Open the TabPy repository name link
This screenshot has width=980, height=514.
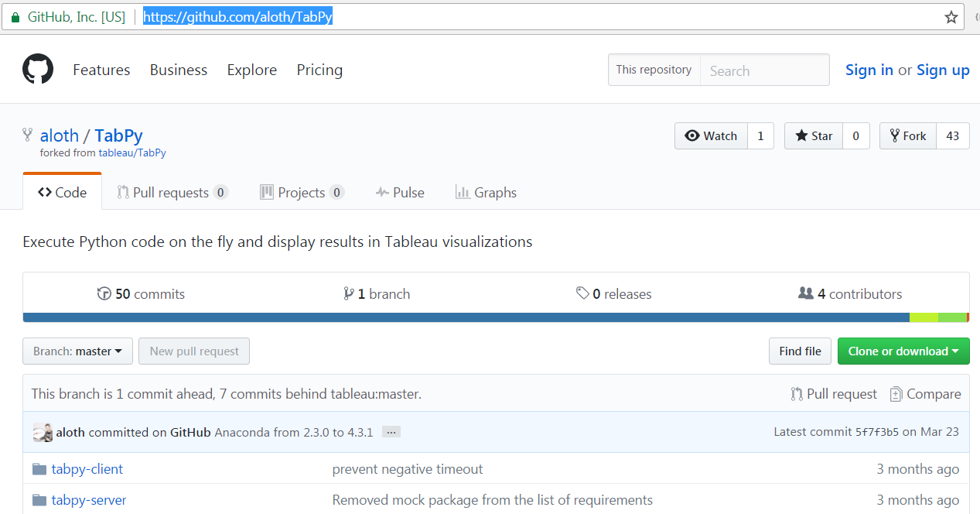[x=118, y=135]
